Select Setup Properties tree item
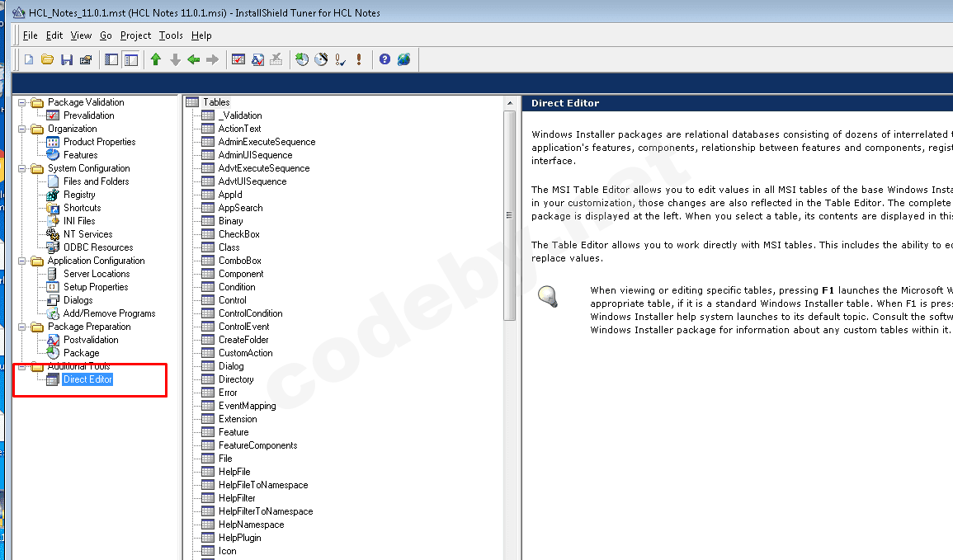Screen dimensions: 953x560 (96, 287)
